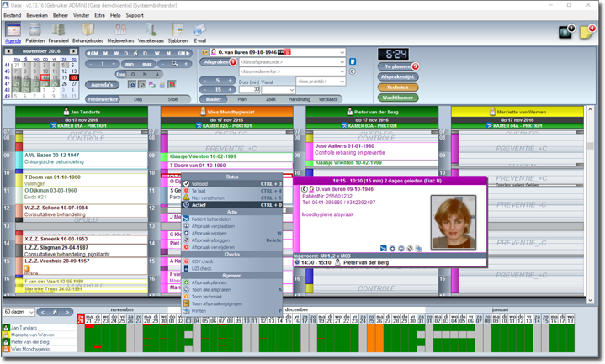Open the Vanaf time dropdown
Viewport: 605px width, 364px height.
click(x=292, y=90)
